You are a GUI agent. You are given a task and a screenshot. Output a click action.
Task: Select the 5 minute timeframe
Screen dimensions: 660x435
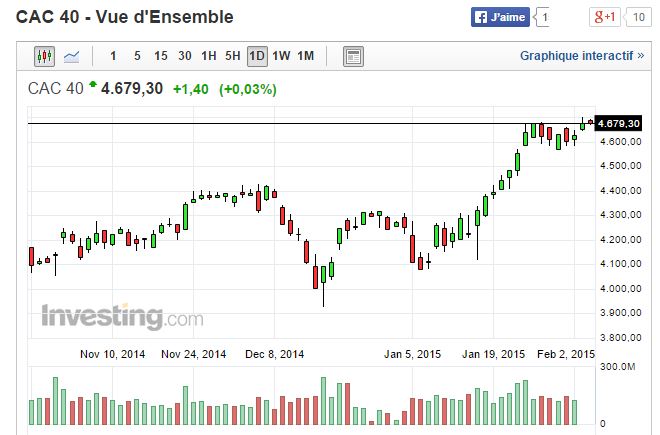click(137, 56)
